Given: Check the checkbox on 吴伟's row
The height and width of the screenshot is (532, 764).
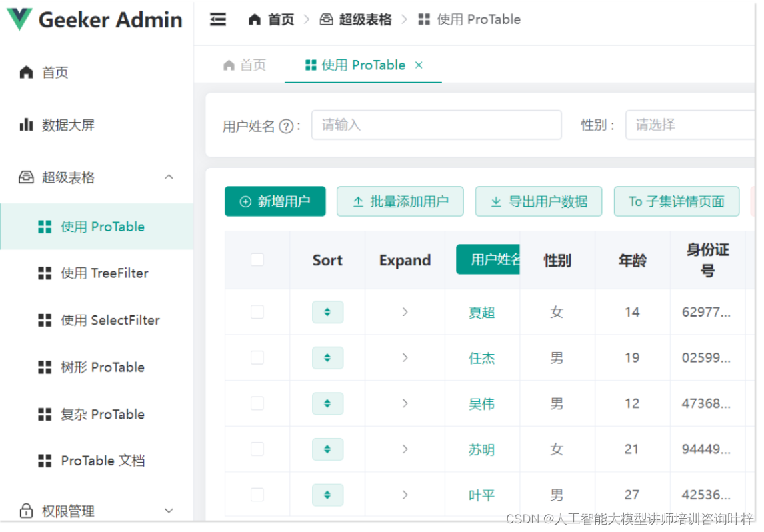Looking at the screenshot, I should 257,403.
